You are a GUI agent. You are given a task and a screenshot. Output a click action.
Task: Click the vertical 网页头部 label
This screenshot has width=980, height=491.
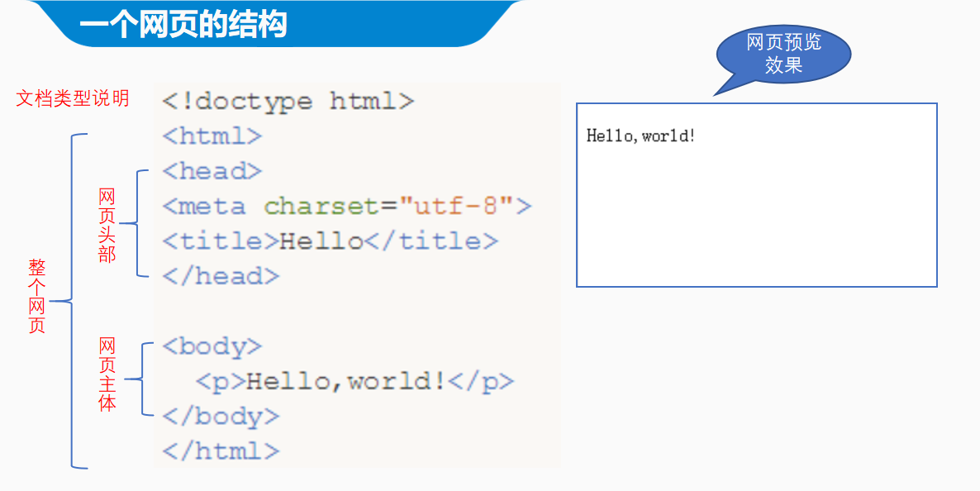coord(107,225)
